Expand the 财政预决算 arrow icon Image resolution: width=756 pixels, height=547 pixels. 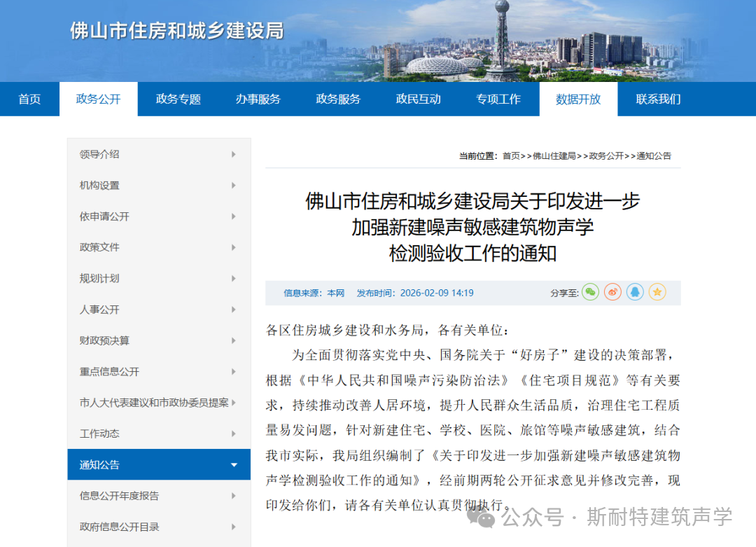pyautogui.click(x=234, y=340)
